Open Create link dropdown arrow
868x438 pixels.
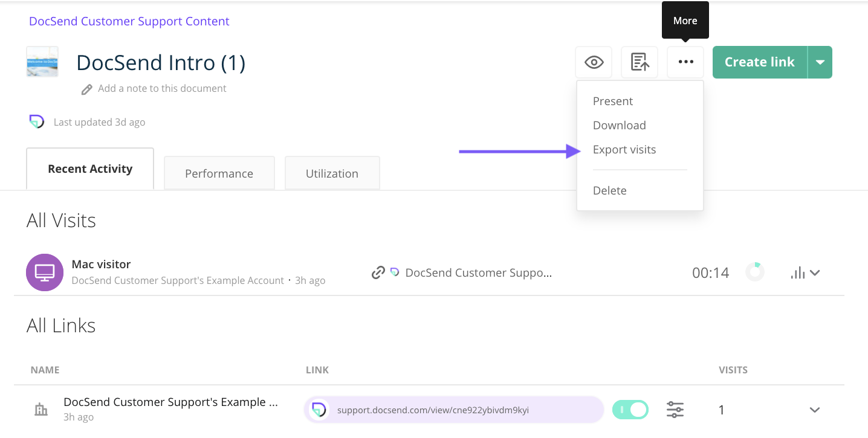[820, 62]
